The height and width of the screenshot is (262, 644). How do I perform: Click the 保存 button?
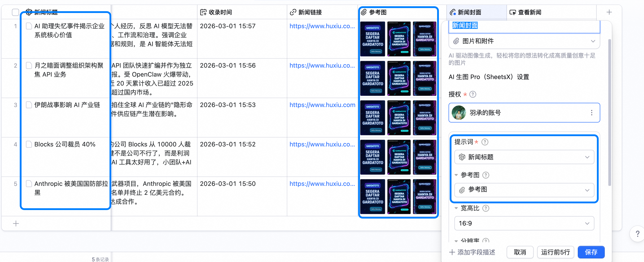pyautogui.click(x=591, y=252)
